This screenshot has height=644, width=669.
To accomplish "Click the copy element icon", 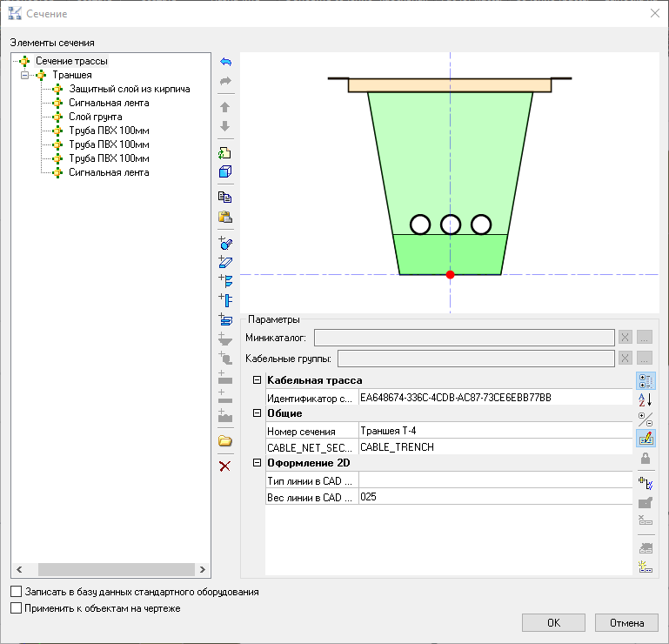I will [225, 198].
